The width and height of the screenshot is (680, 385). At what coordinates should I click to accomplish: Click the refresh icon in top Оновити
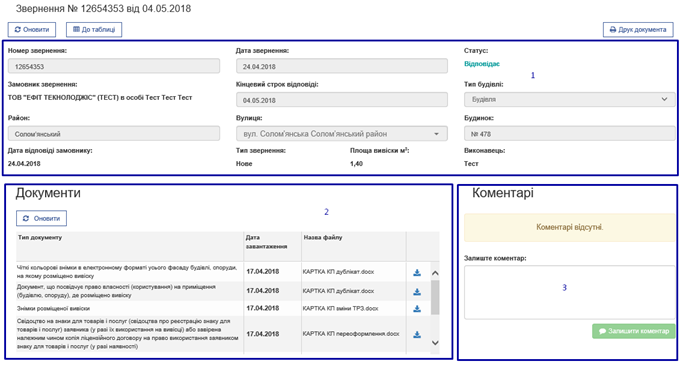point(18,29)
